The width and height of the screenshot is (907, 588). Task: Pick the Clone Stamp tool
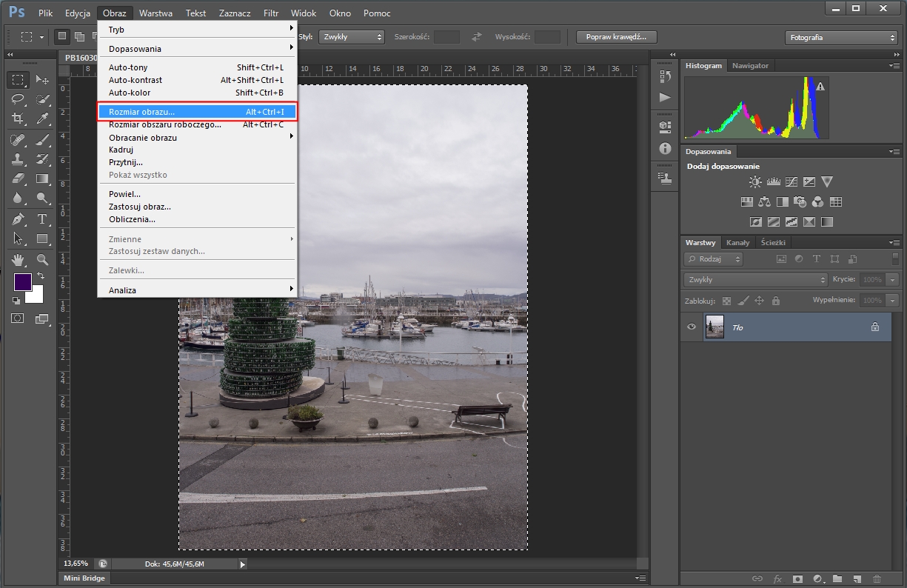click(19, 158)
